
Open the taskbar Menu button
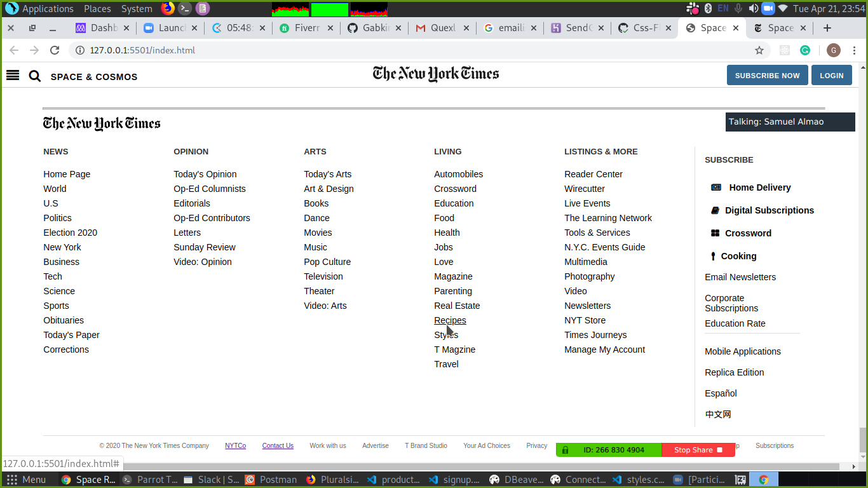25,480
